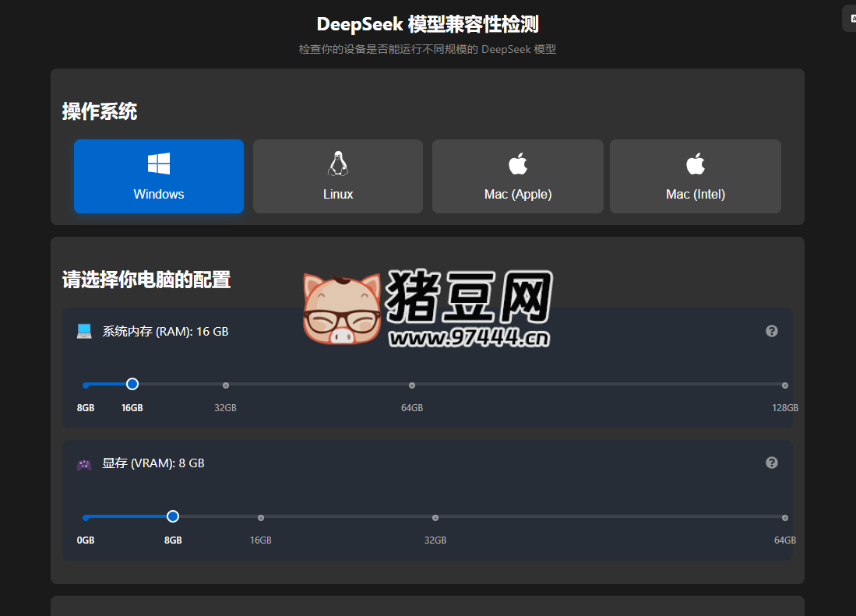
Task: Click the GPU icon beside 显存
Action: point(86,463)
